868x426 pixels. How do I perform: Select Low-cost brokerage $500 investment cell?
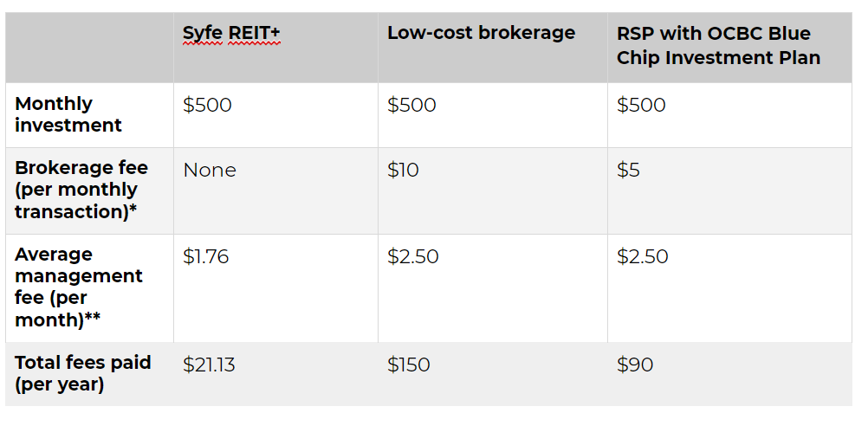click(493, 115)
